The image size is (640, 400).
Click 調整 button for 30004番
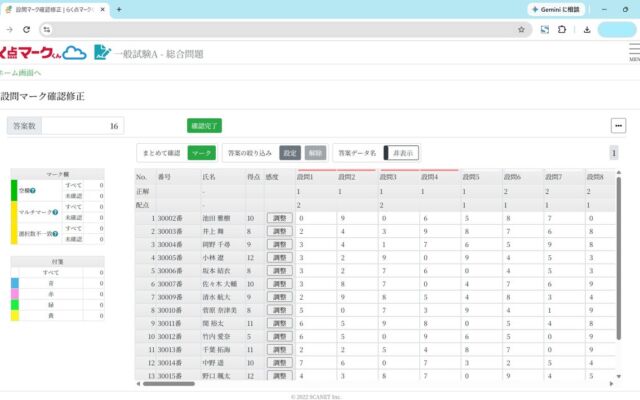(280, 244)
